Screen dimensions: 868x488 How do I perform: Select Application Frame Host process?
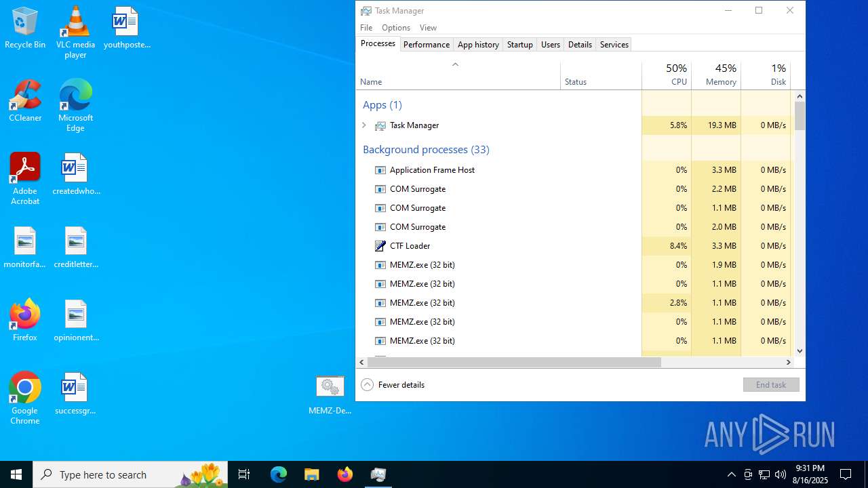tap(574, 170)
